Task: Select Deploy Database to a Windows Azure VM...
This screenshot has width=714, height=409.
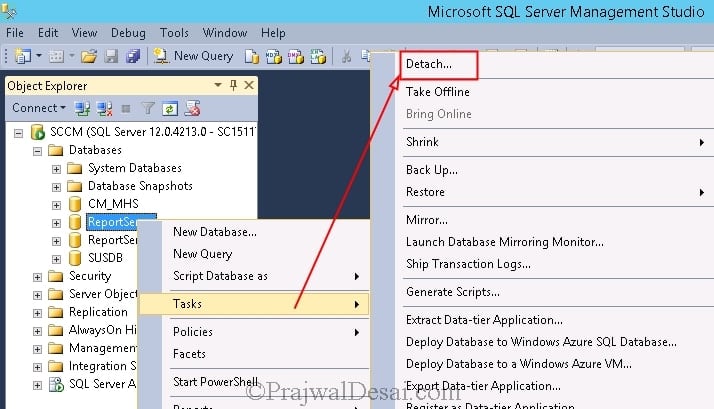Action: [x=519, y=364]
